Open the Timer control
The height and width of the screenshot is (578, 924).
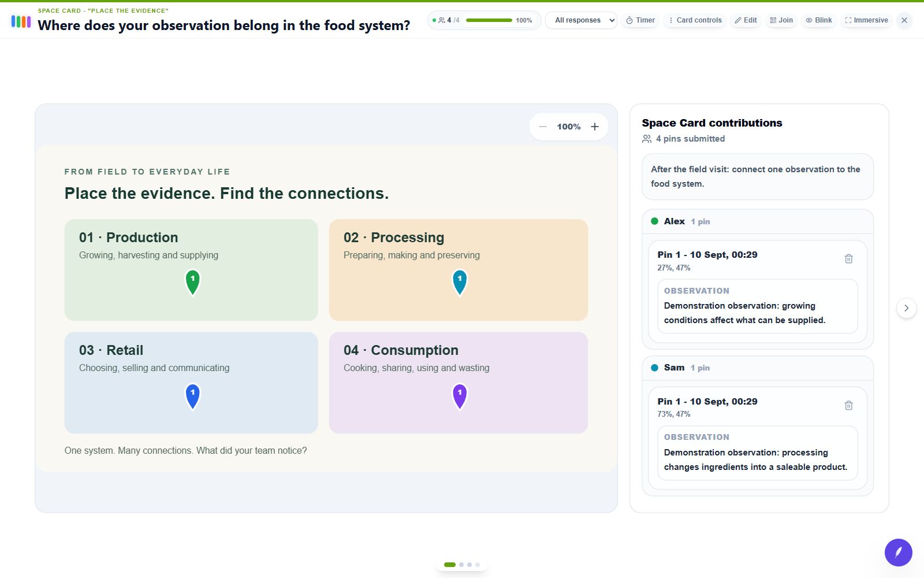coord(640,20)
